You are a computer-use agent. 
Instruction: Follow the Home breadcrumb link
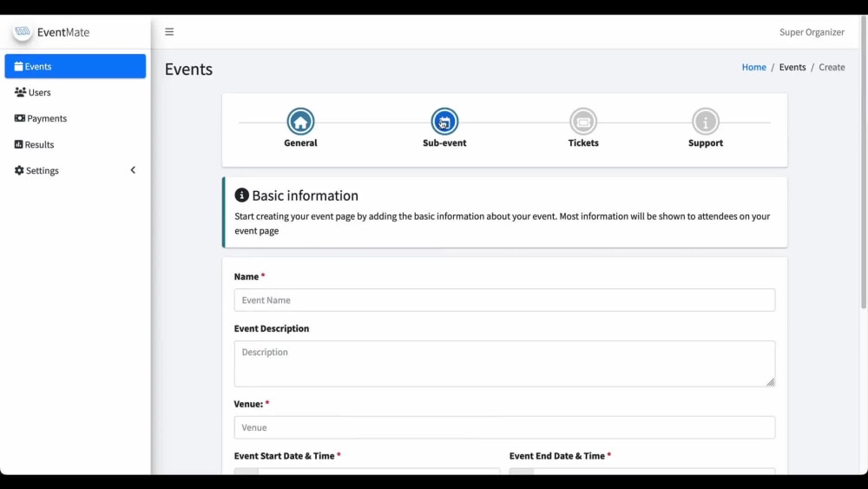(754, 67)
